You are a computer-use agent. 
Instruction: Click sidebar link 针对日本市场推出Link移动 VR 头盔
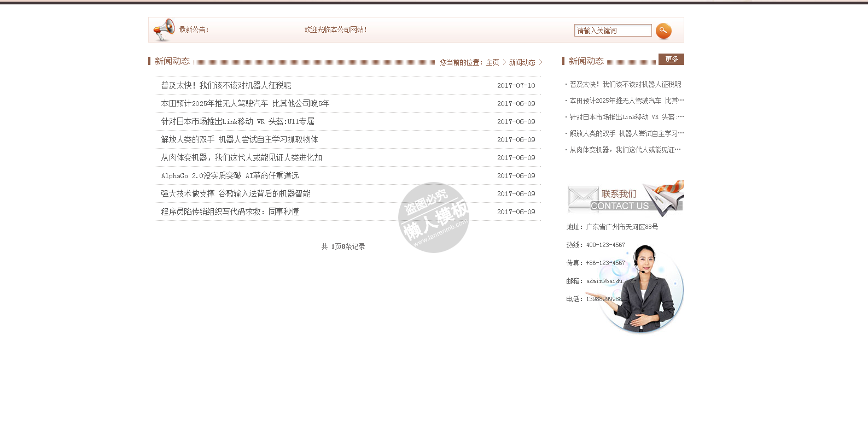(627, 117)
